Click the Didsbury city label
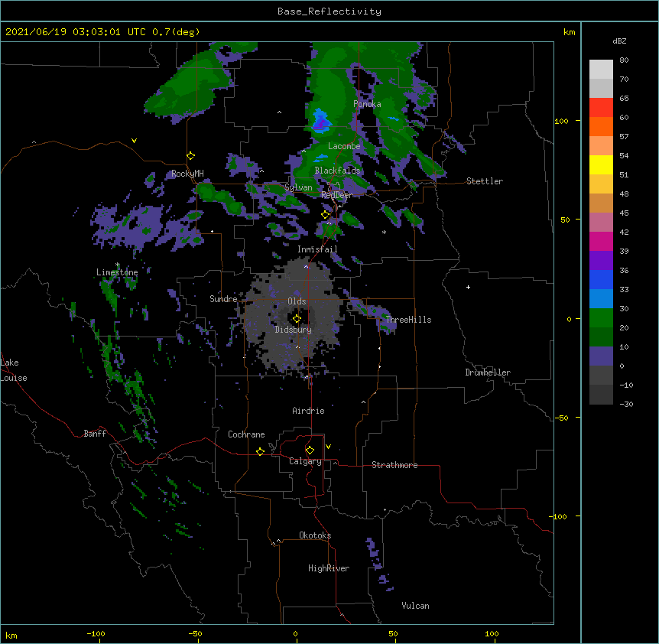The height and width of the screenshot is (644, 659). pyautogui.click(x=294, y=330)
